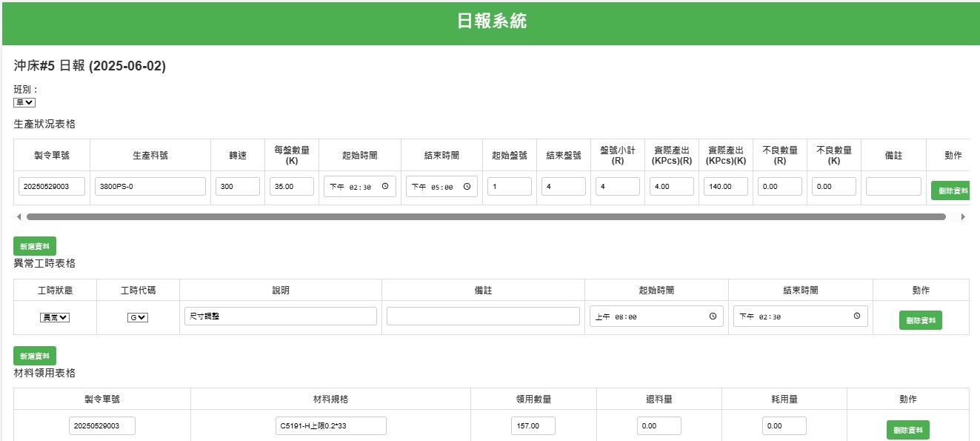Click the 日報系統 header title
The width and height of the screenshot is (980, 441).
coord(492,21)
